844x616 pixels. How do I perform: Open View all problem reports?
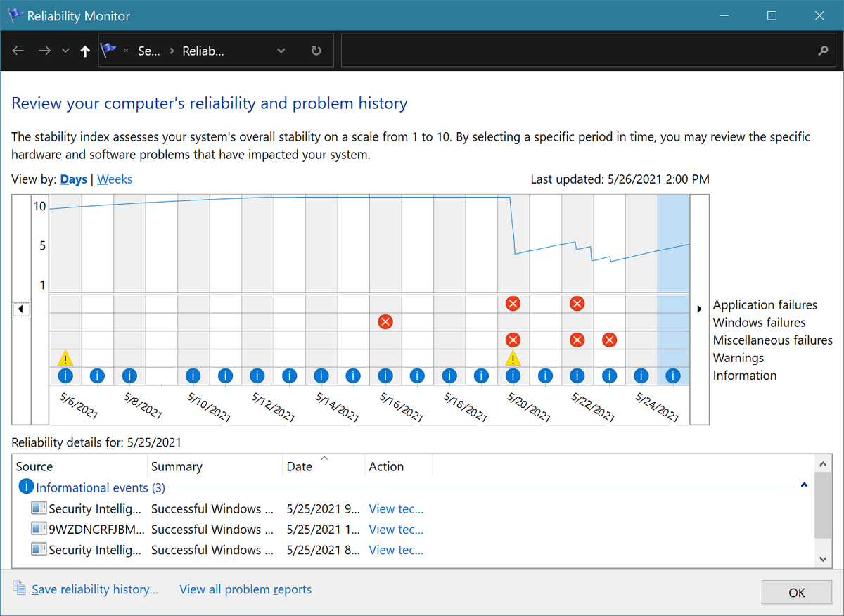coord(245,589)
